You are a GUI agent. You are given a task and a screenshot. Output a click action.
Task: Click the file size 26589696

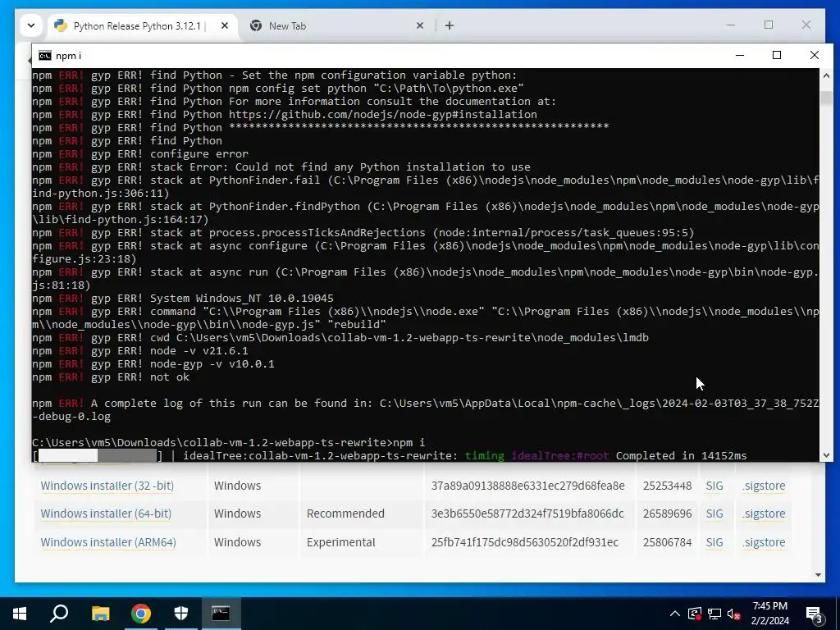pos(667,514)
